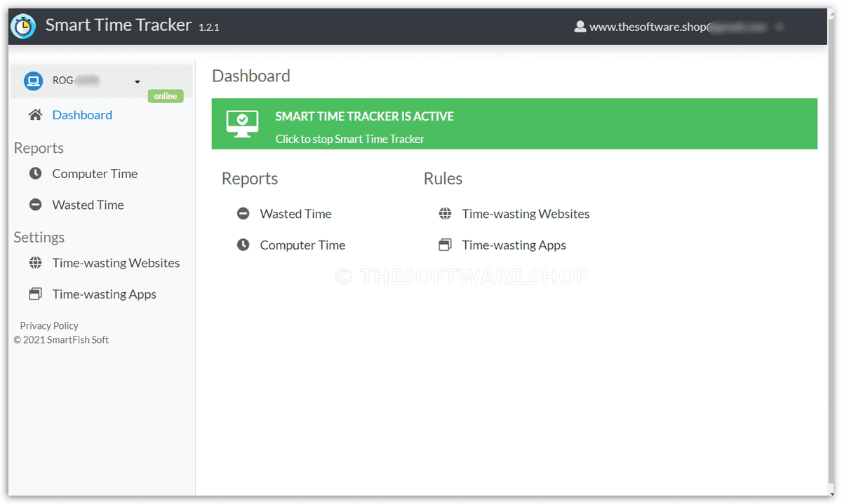Click the minus-circle icon in dashboard Reports

[243, 214]
